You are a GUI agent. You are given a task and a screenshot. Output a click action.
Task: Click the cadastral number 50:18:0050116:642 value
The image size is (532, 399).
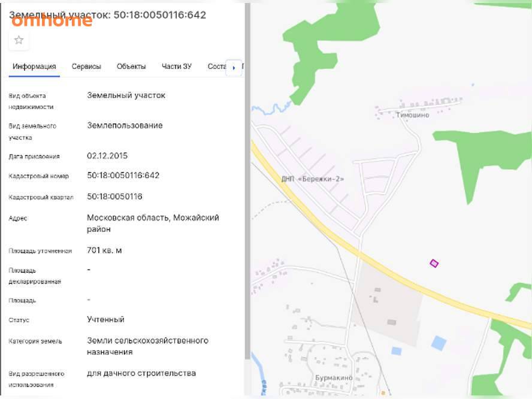[x=123, y=176]
